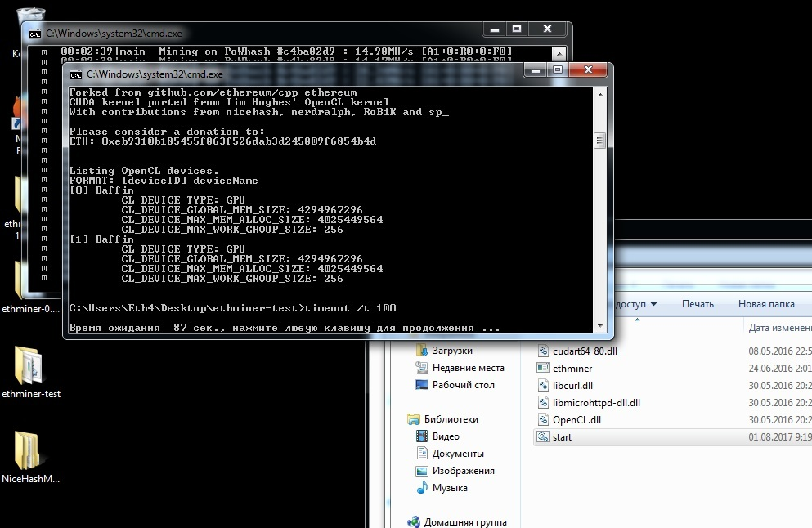812x528 pixels.
Task: Open Недавние места in the sidebar
Action: pyautogui.click(x=468, y=368)
